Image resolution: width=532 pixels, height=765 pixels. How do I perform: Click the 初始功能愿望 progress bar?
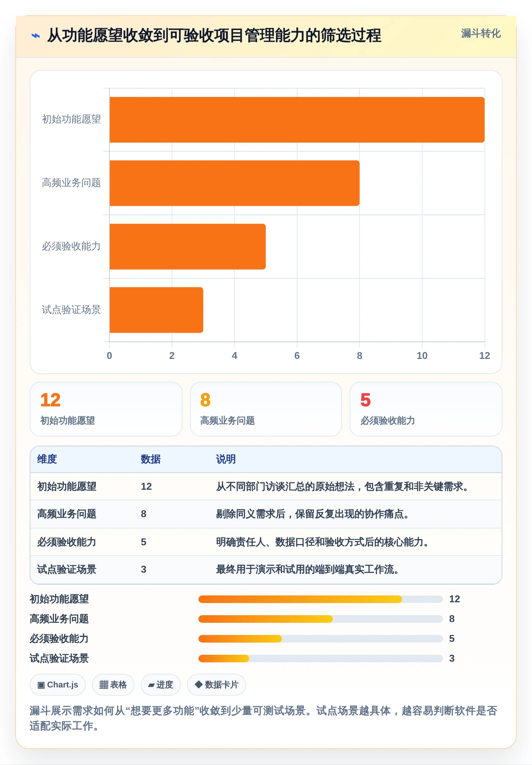point(320,599)
